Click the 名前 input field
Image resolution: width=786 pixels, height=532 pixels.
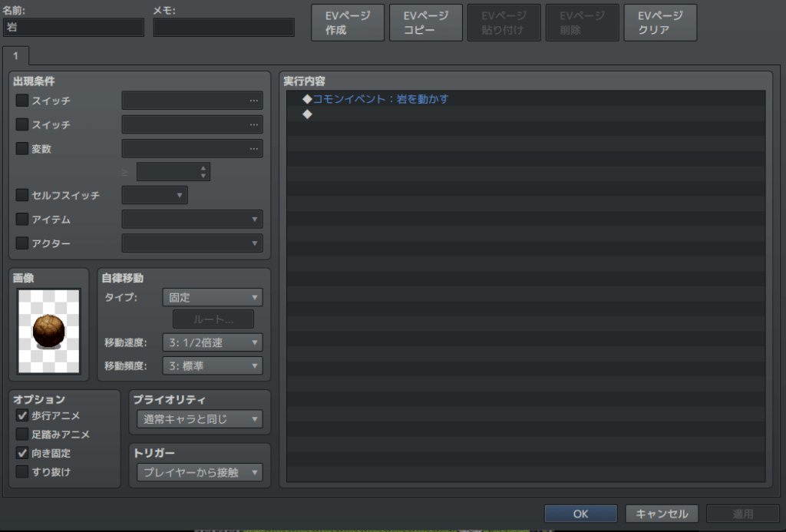(x=73, y=28)
